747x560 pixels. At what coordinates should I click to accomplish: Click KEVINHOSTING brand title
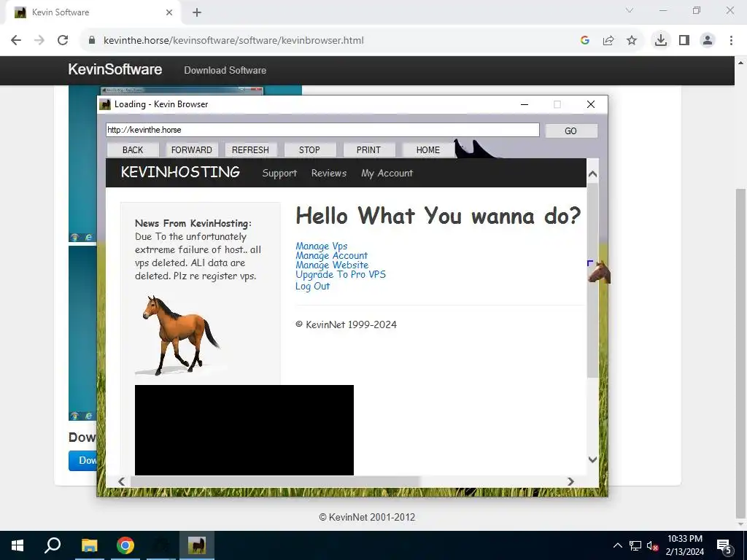tap(180, 172)
